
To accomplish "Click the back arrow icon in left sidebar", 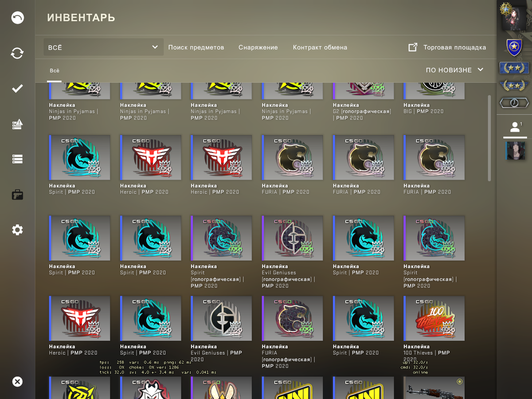I will (x=17, y=18).
